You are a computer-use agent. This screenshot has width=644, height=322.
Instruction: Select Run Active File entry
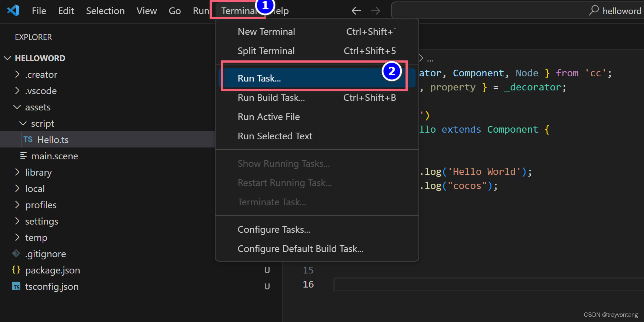[317, 117]
